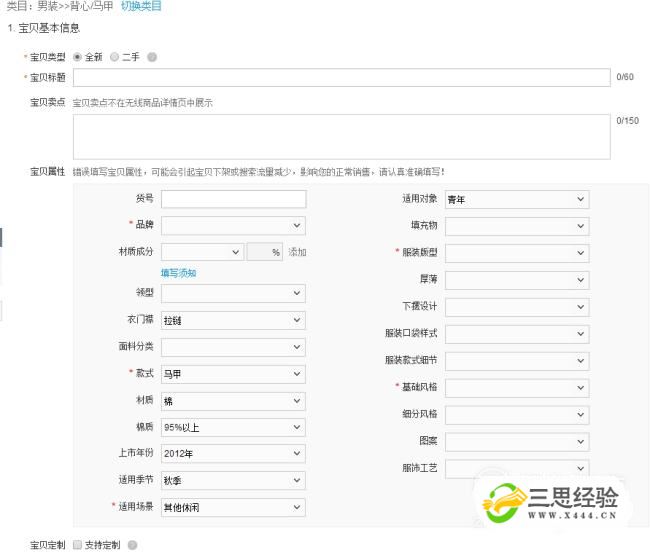Open the 材质成分 dropdown
Image resolution: width=650 pixels, height=555 pixels.
(x=201, y=253)
